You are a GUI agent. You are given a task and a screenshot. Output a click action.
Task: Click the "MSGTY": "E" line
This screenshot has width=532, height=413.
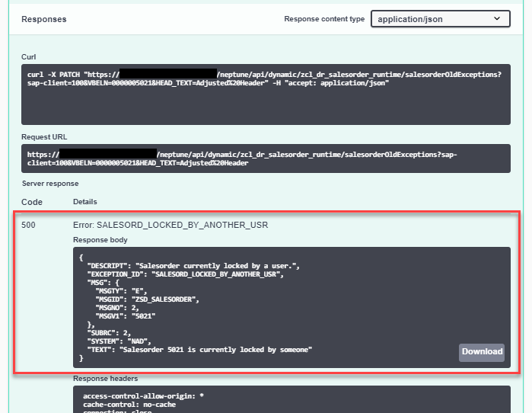pos(121,291)
